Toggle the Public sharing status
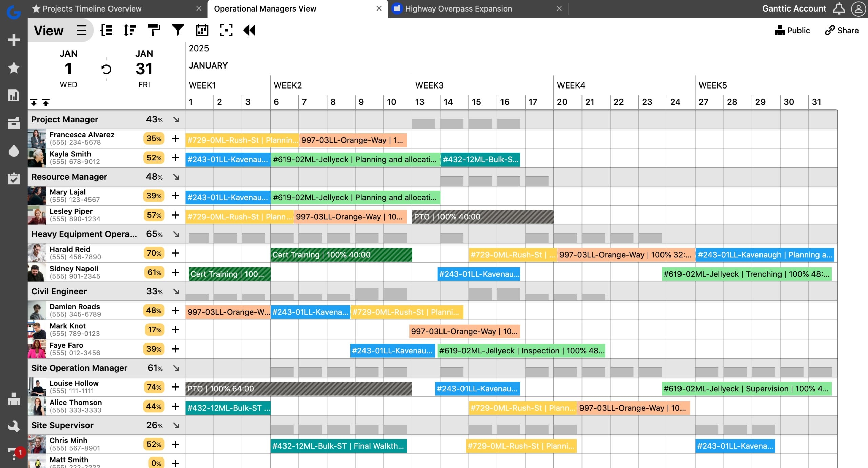868x468 pixels. point(793,30)
